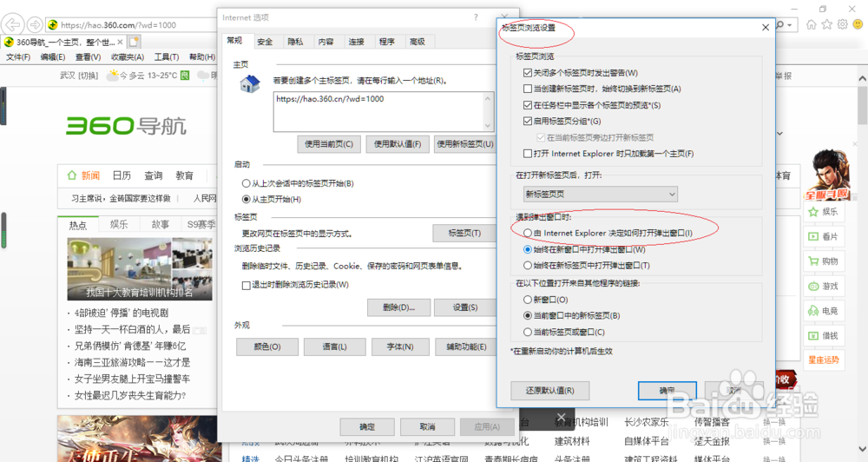Click the weather icon beside 今多云
The image size is (868, 462).
click(x=113, y=76)
